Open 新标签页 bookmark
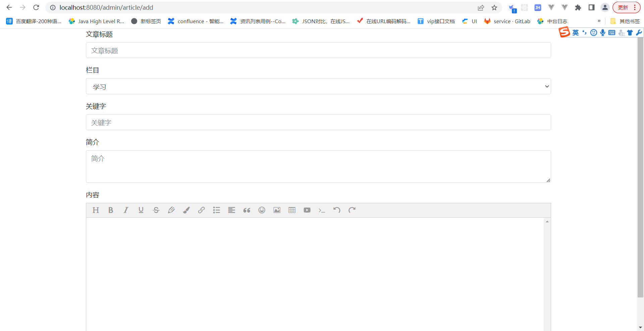This screenshot has width=644, height=331. 146,21
